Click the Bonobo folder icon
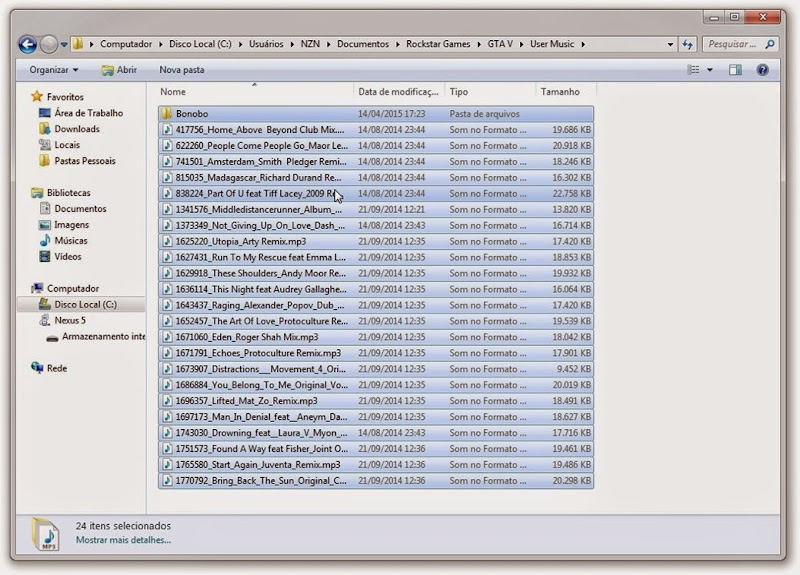Image resolution: width=800 pixels, height=575 pixels. point(167,113)
